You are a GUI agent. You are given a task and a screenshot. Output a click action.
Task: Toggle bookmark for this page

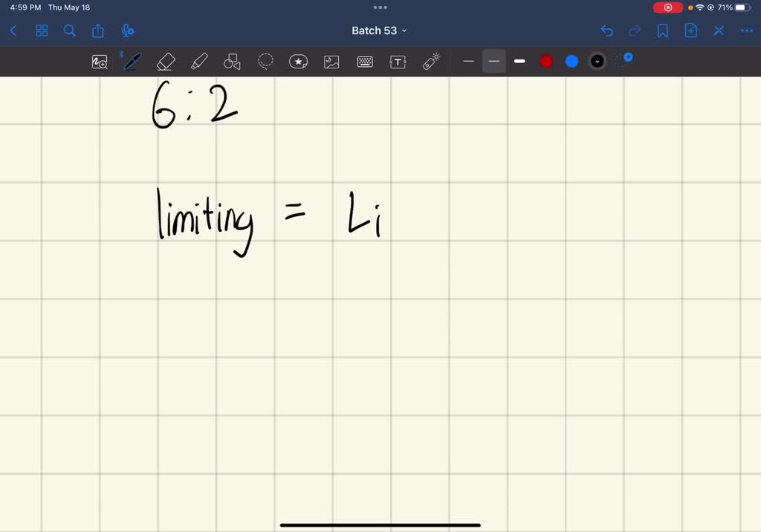pos(662,30)
